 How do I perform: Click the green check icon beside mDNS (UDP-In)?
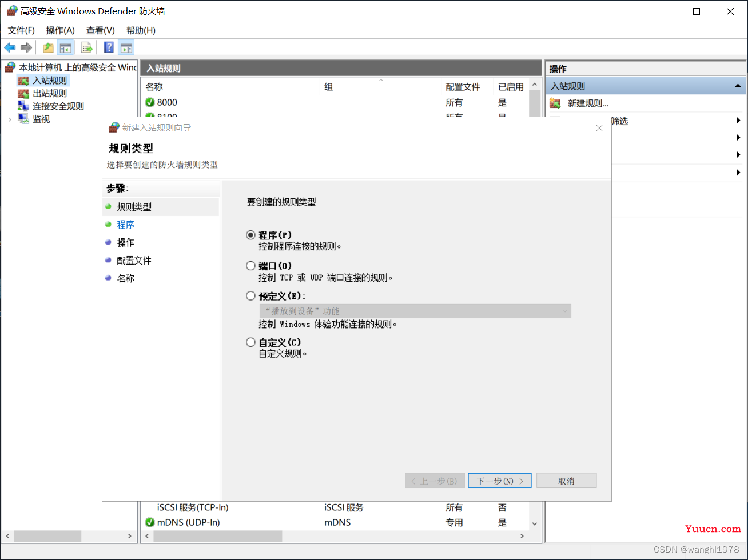pyautogui.click(x=150, y=522)
